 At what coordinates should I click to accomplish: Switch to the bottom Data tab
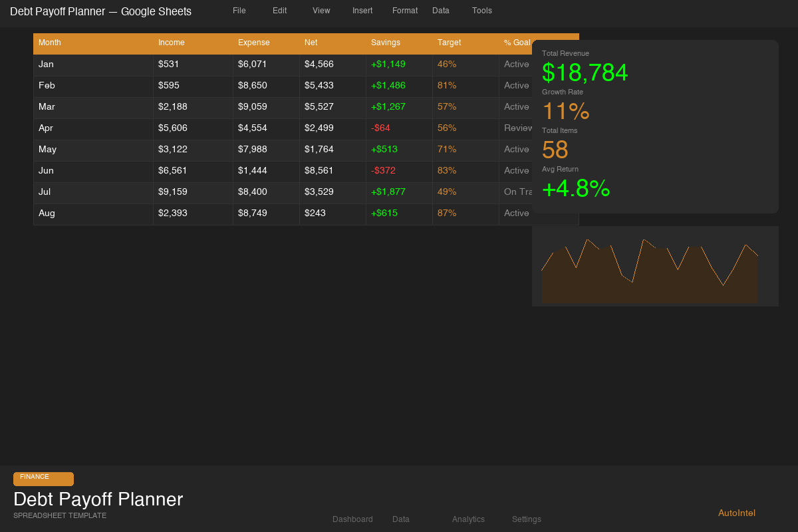[401, 519]
